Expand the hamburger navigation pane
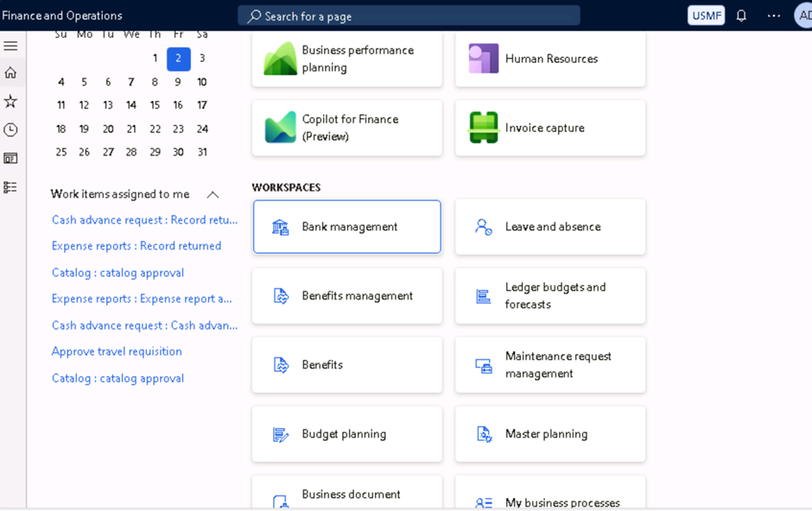The height and width of the screenshot is (511, 812). click(10, 46)
